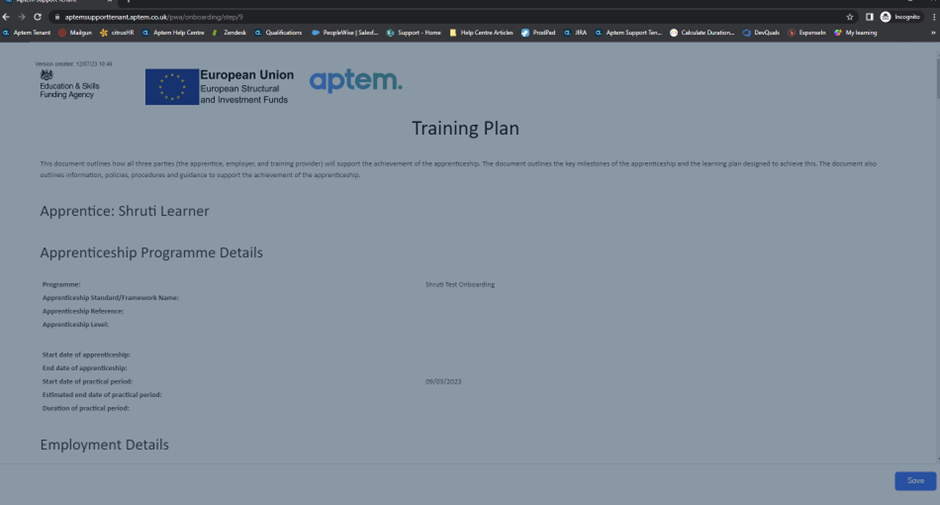This screenshot has height=505, width=940.
Task: Click the '09/03/2023' date value
Action: click(444, 381)
